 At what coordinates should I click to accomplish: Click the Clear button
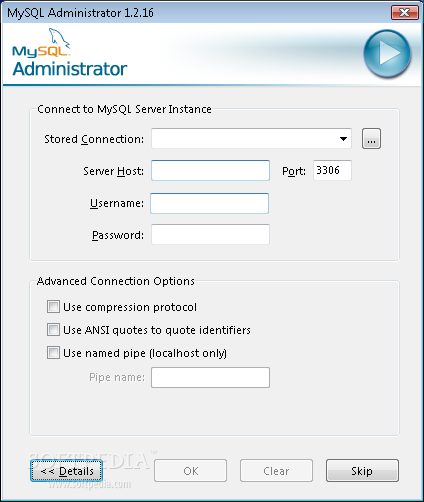[276, 471]
